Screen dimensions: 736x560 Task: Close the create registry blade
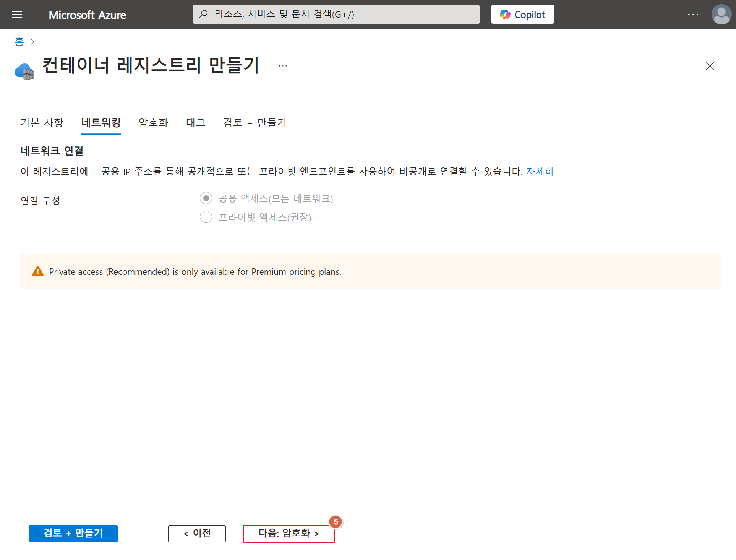(x=710, y=66)
